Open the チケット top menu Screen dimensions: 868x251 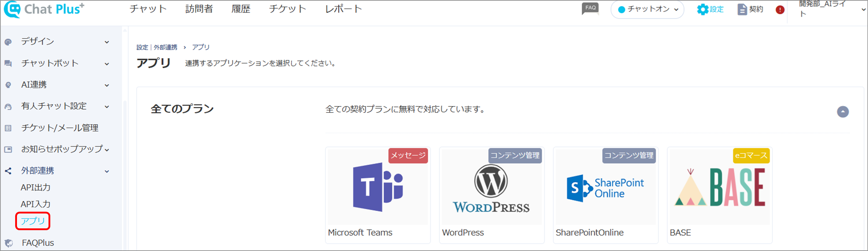tap(287, 9)
